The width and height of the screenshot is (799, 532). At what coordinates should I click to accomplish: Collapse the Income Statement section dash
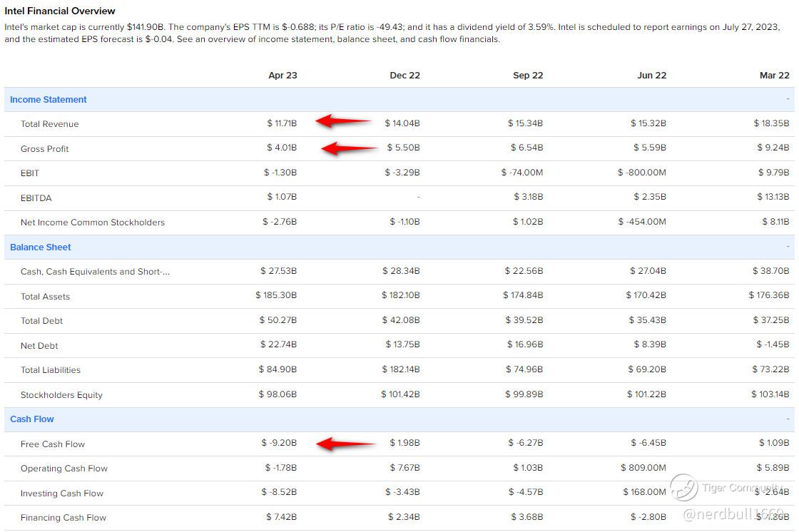tap(788, 99)
